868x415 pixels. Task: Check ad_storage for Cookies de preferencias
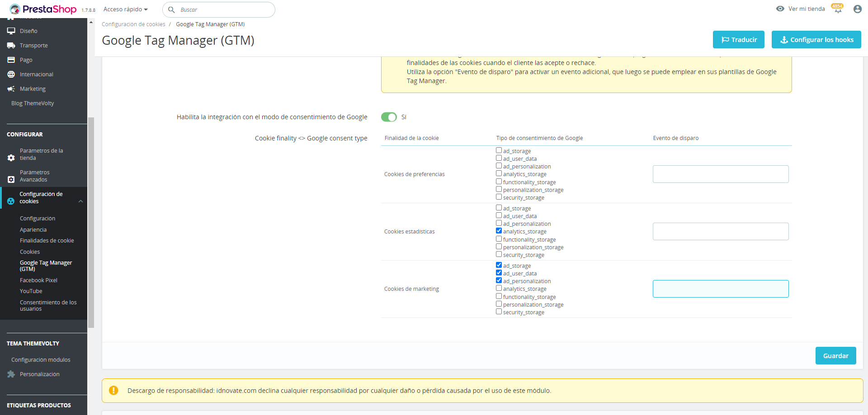click(x=499, y=150)
